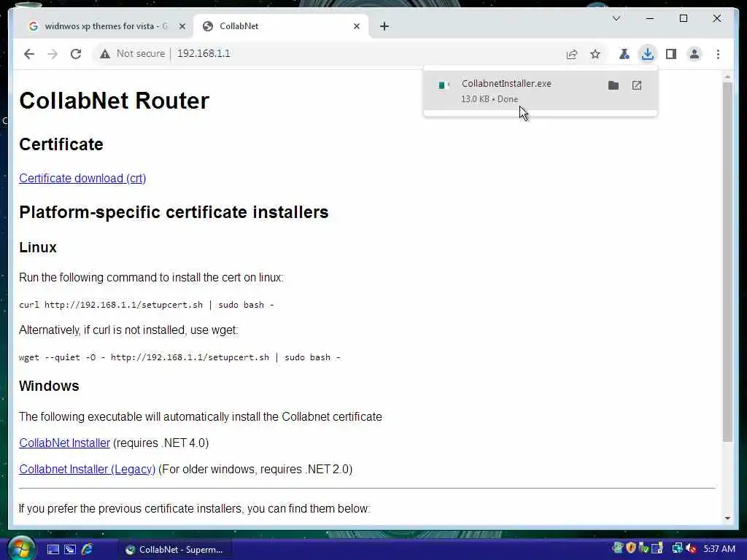Click the curl setupcert.sh command text
This screenshot has width=747, height=560.
[x=146, y=305]
